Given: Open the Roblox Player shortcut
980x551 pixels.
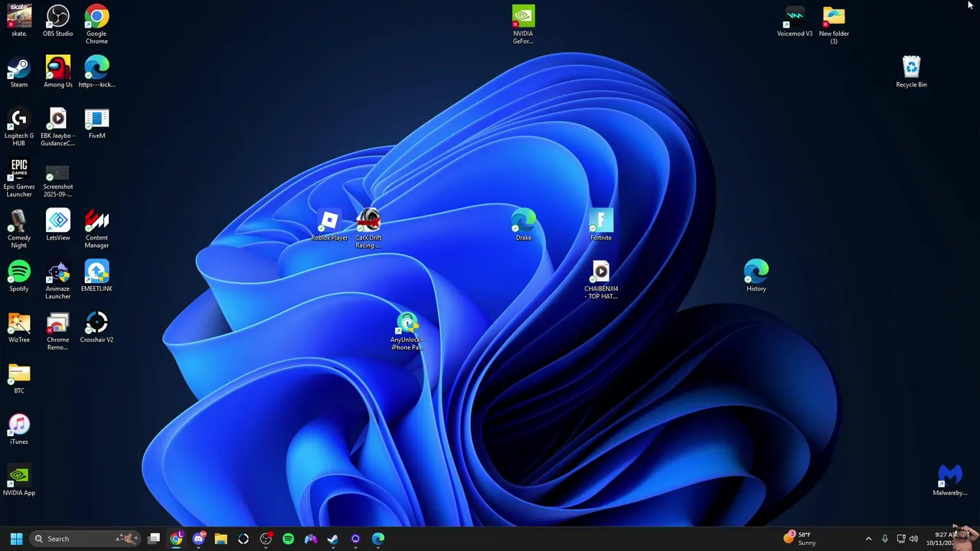Looking at the screenshot, I should (x=329, y=226).
